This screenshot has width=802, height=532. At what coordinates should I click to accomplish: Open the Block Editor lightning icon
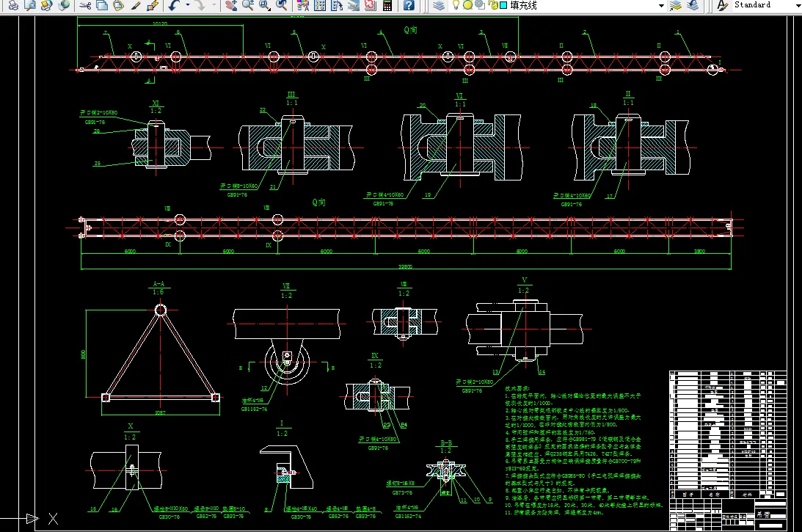[x=152, y=5]
